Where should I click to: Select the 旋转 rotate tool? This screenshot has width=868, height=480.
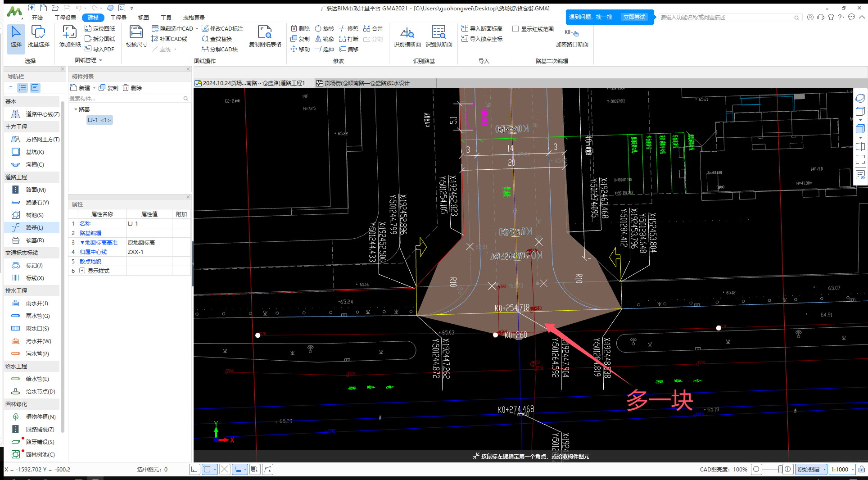click(x=325, y=28)
